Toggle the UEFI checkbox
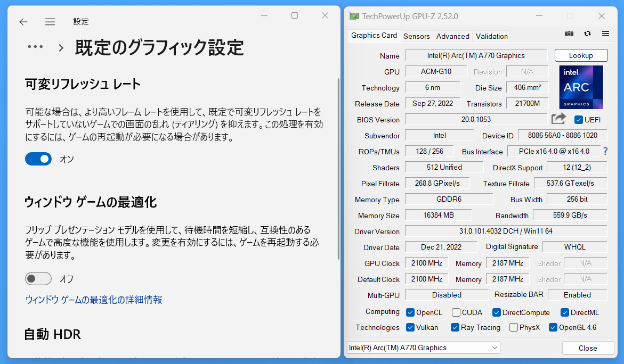Screen dimensions: 624x364 click(x=579, y=120)
